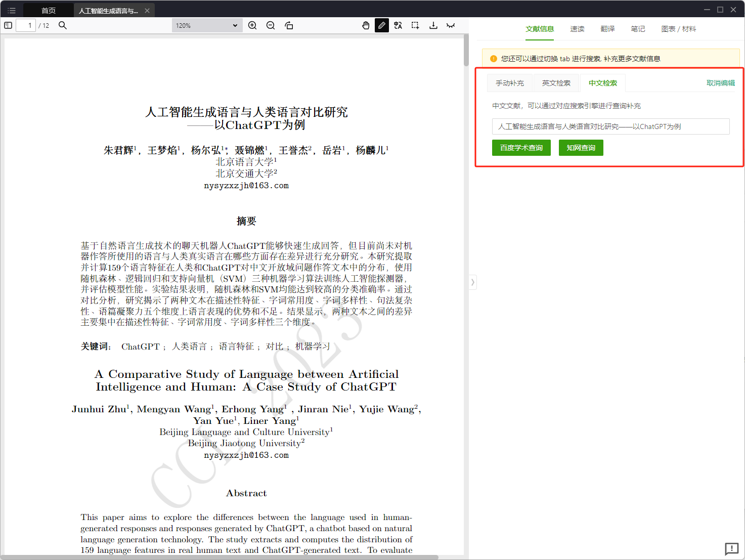
Task: Click the 知网查询 button
Action: pyautogui.click(x=581, y=148)
